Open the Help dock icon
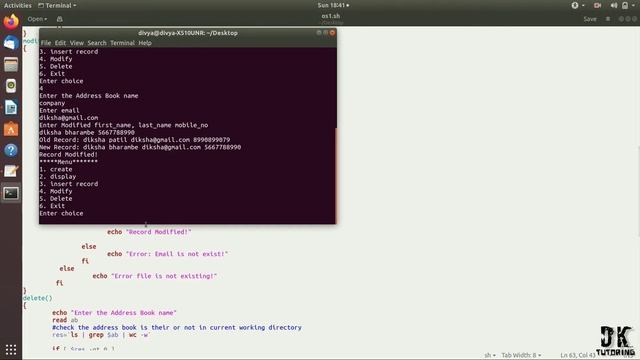 point(11,150)
